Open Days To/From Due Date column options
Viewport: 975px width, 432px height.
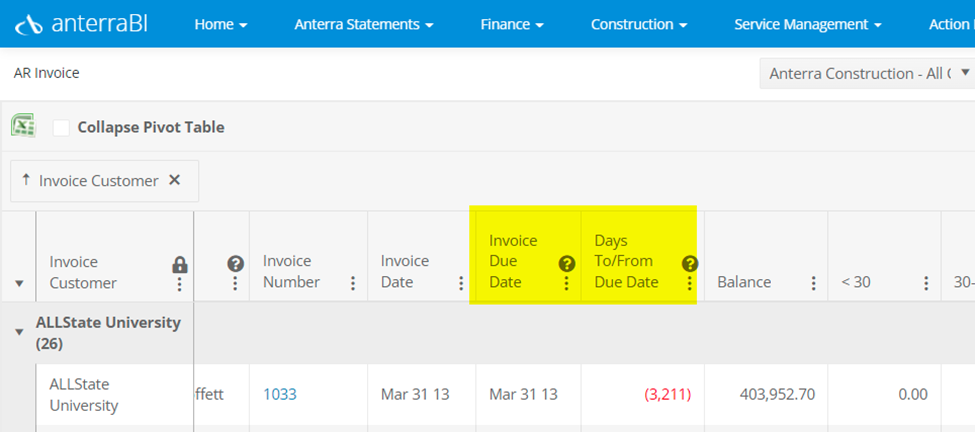click(x=689, y=283)
